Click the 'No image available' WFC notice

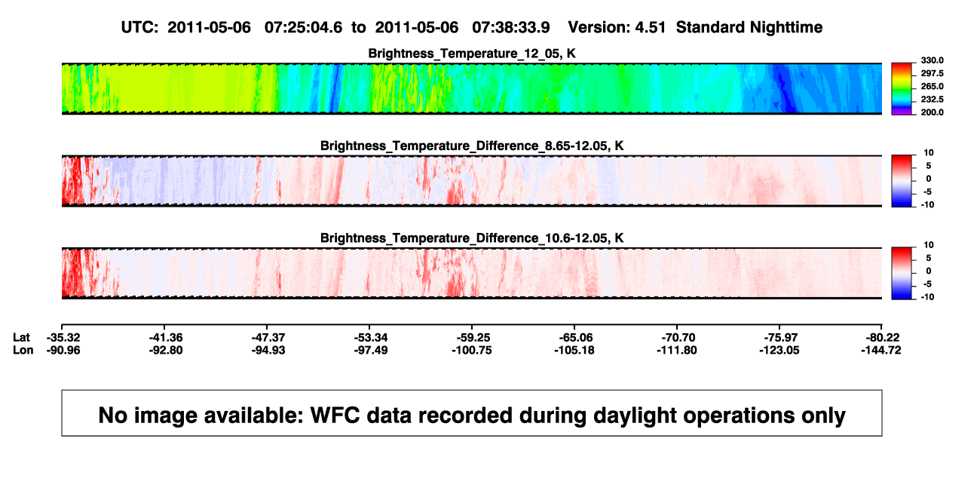click(472, 413)
